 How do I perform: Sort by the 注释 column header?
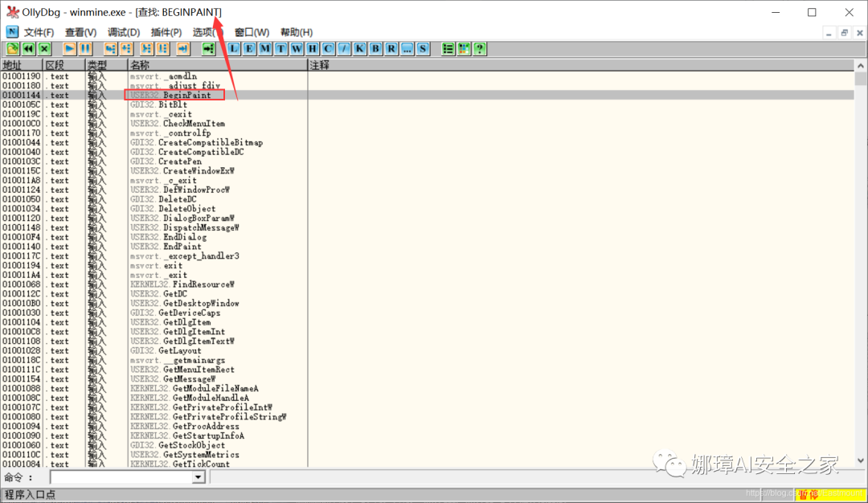click(581, 65)
